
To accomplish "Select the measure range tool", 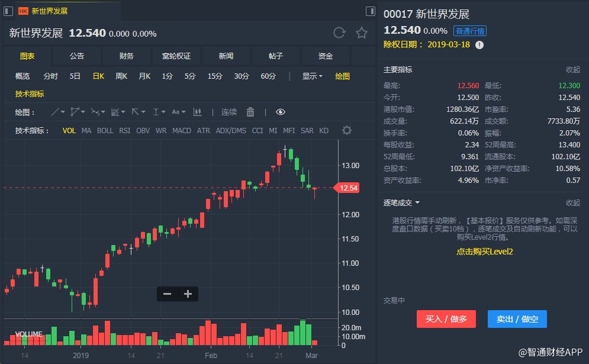I will 156,112.
